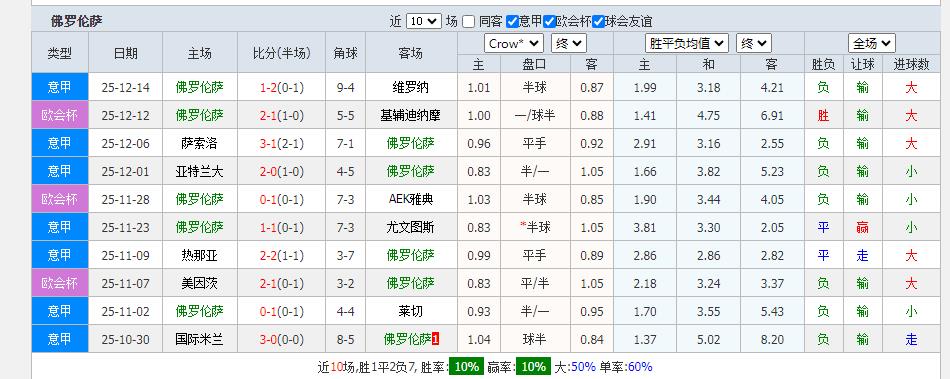Click the 盘口 column header
Viewport: 950px width, 379px height.
tap(534, 64)
